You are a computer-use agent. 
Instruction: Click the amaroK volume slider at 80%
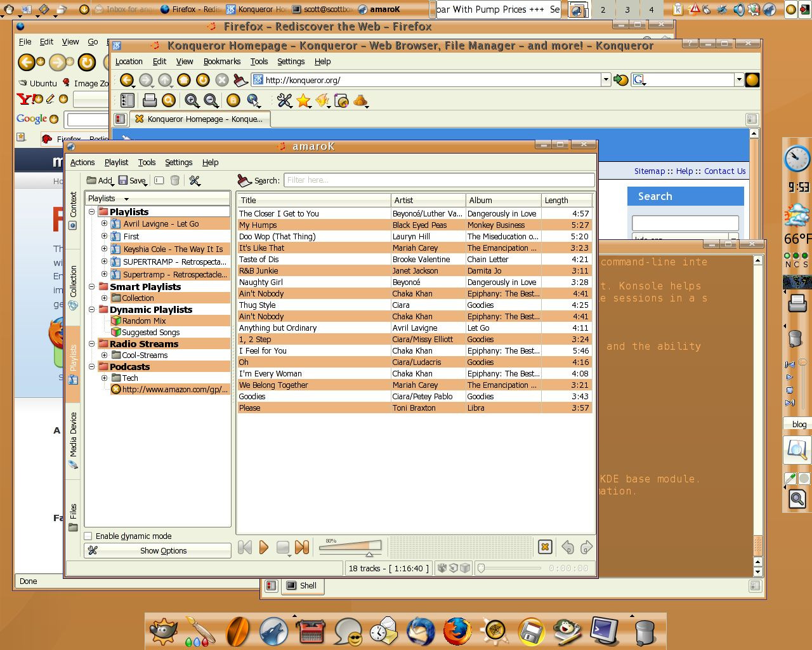[x=350, y=547]
